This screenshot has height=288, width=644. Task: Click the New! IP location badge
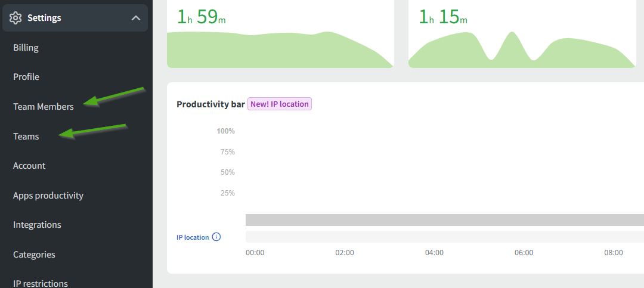pyautogui.click(x=280, y=104)
